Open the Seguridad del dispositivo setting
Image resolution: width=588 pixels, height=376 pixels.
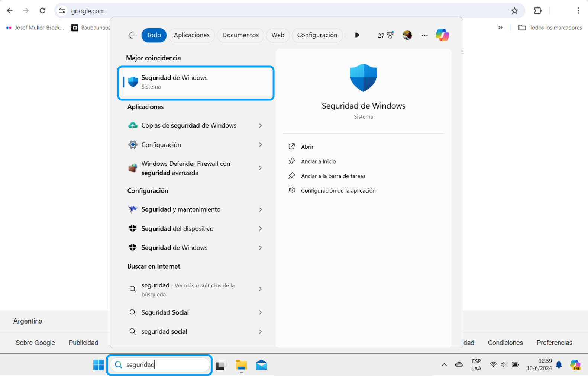178,229
